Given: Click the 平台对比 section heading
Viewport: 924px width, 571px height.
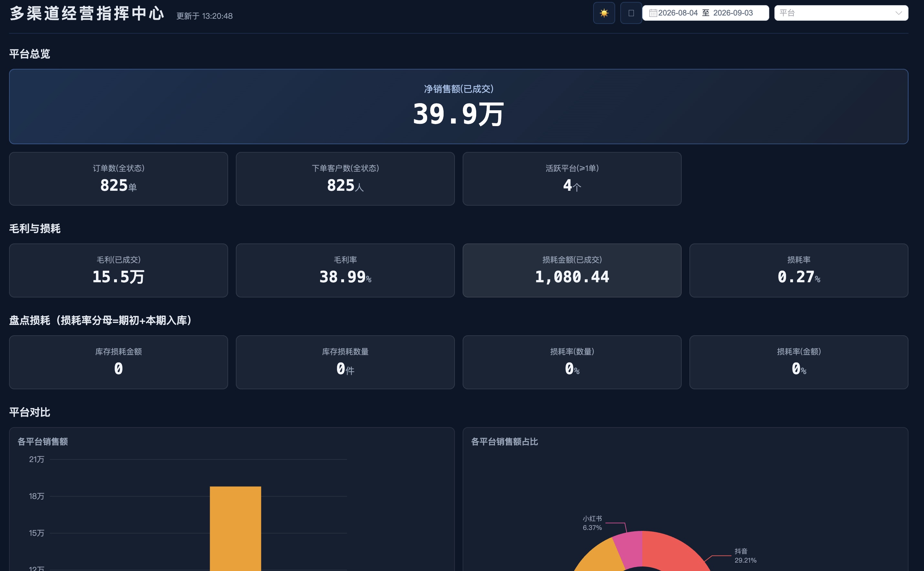Looking at the screenshot, I should click(29, 412).
